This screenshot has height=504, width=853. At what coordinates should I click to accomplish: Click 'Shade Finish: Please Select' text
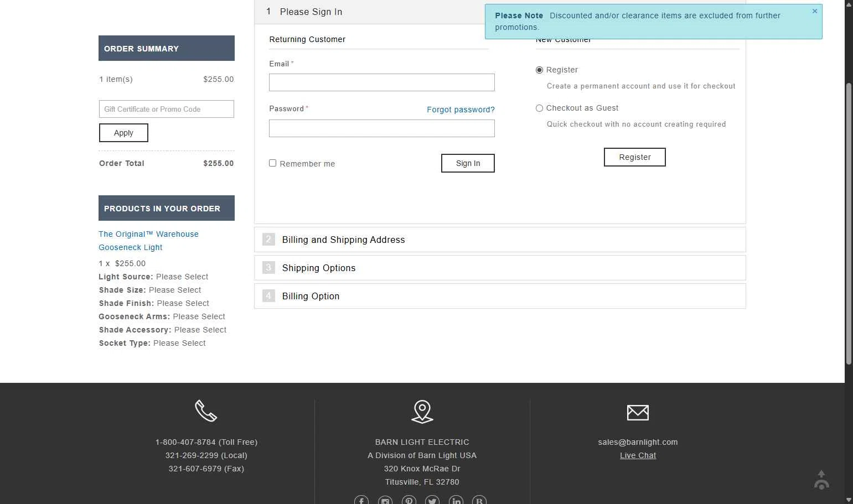tap(154, 303)
